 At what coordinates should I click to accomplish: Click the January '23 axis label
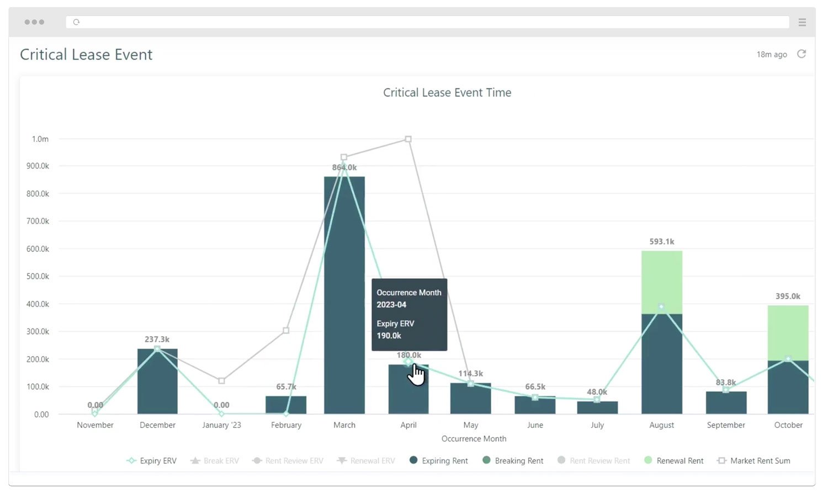point(221,425)
